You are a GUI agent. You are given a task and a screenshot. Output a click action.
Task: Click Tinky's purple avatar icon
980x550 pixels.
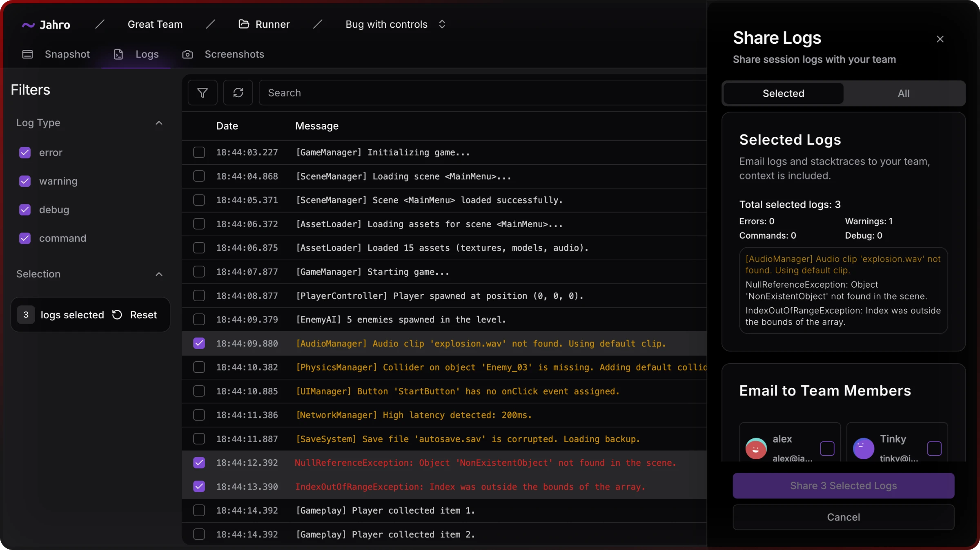(863, 448)
